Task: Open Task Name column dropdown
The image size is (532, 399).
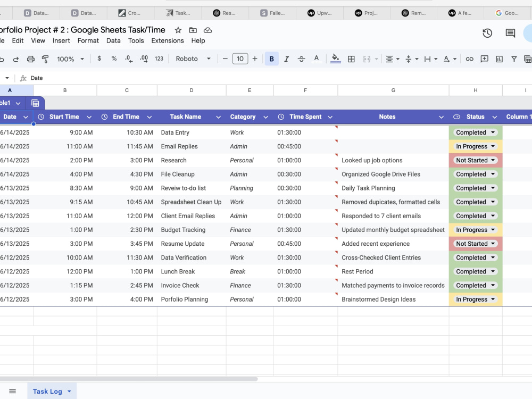Action: pyautogui.click(x=219, y=117)
